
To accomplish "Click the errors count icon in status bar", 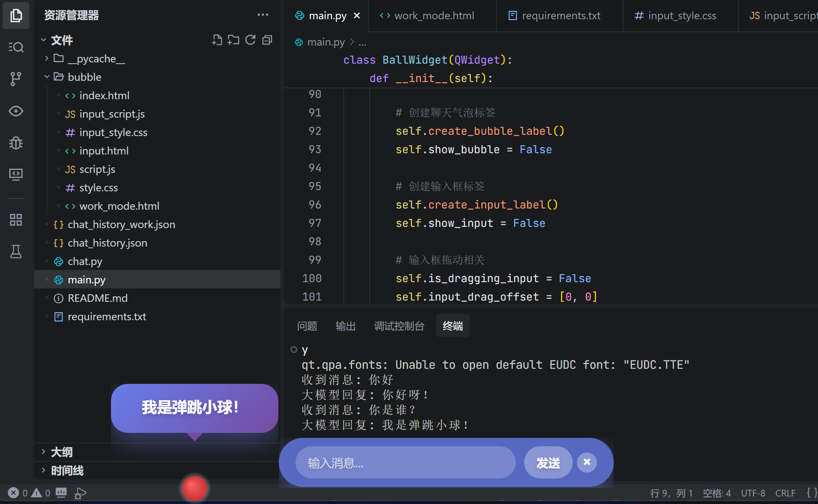I will (x=14, y=493).
